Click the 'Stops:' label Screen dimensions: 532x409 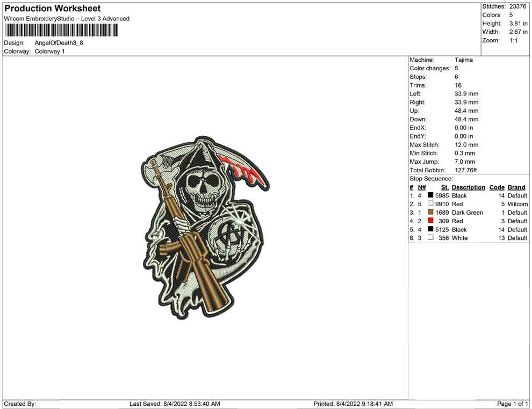pos(418,77)
